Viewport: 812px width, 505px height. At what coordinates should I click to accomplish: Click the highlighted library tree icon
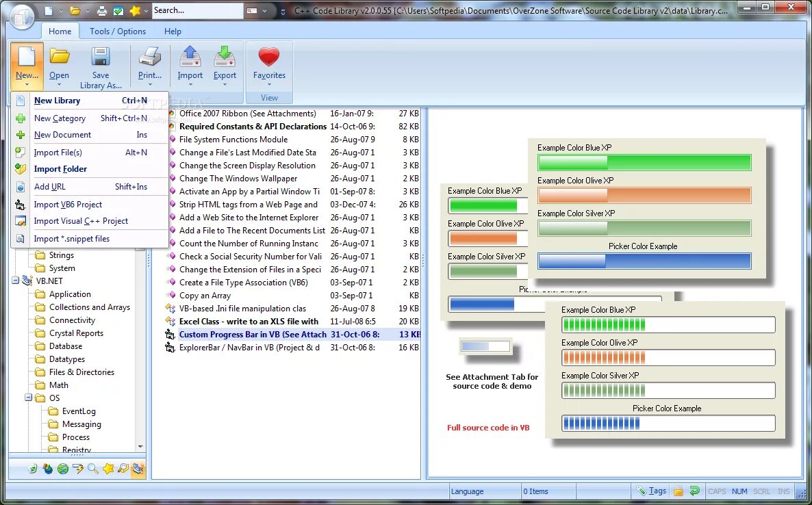click(138, 469)
